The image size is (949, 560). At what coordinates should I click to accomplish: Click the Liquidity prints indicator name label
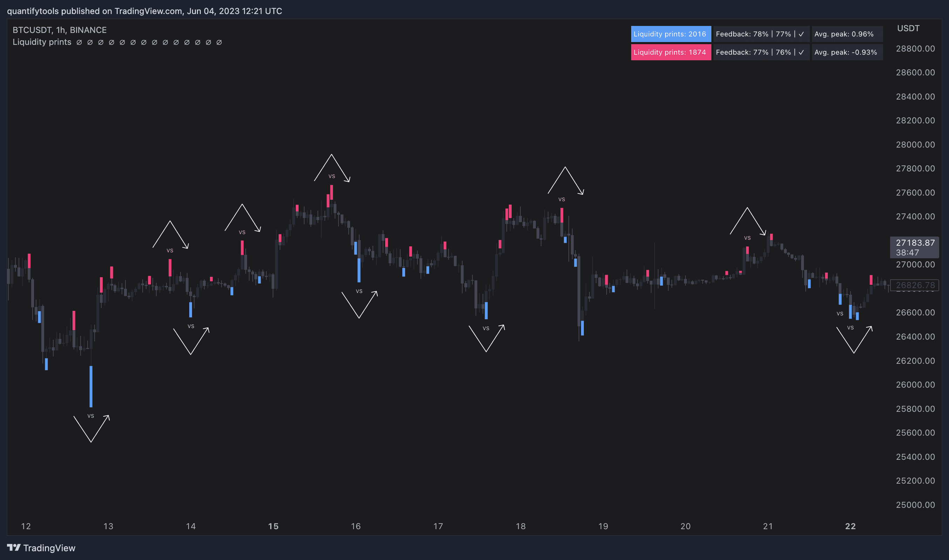42,42
